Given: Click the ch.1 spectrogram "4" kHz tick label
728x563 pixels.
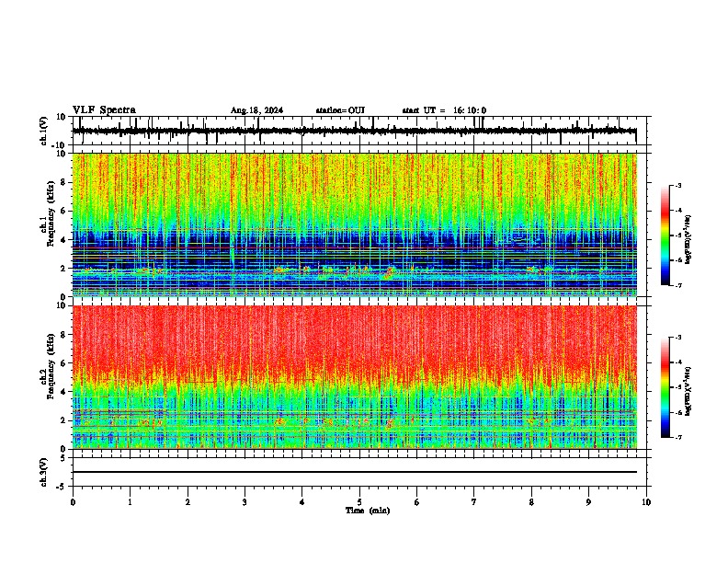Looking at the screenshot, I should pyautogui.click(x=64, y=240).
